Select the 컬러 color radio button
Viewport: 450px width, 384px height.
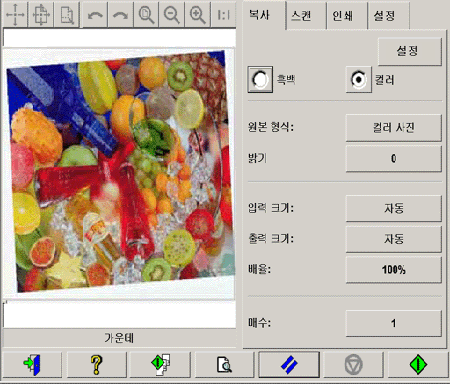pyautogui.click(x=358, y=79)
